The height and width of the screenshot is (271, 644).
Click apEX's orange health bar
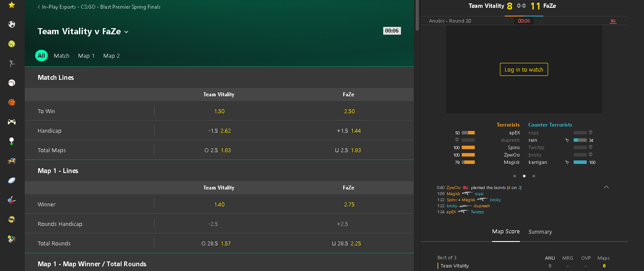(468, 133)
